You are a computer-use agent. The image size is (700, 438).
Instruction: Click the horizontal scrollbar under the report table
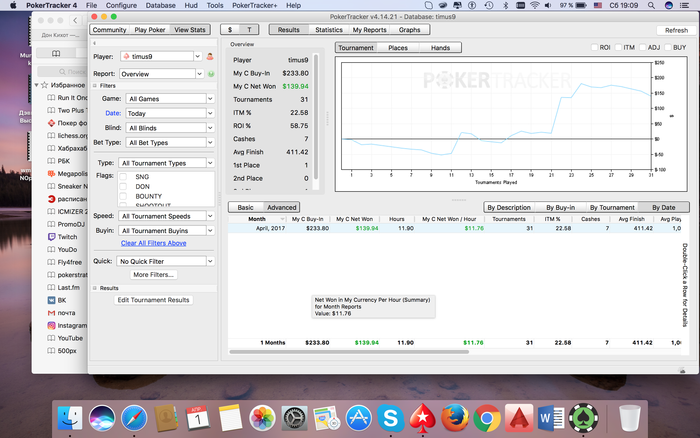(x=349, y=352)
